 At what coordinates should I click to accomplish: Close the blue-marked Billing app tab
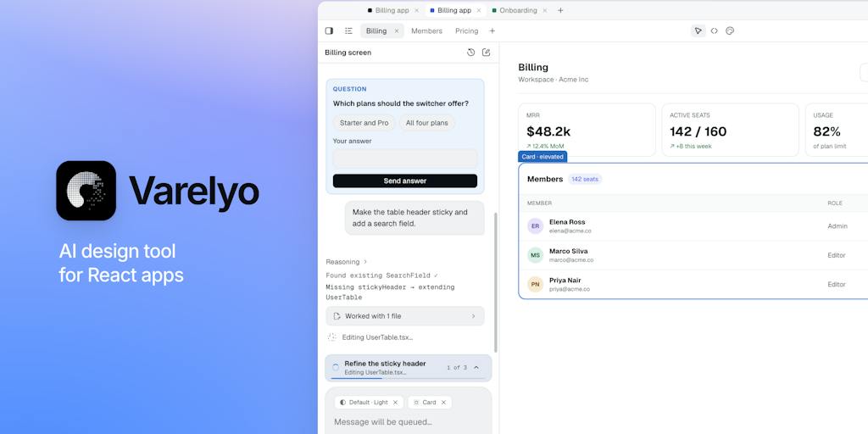tap(479, 10)
